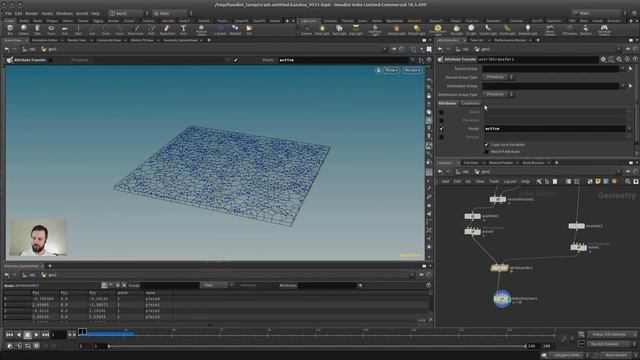This screenshot has width=640, height=360.
Task: Toggle the Vertices attribute checkbox
Action: coord(441,137)
